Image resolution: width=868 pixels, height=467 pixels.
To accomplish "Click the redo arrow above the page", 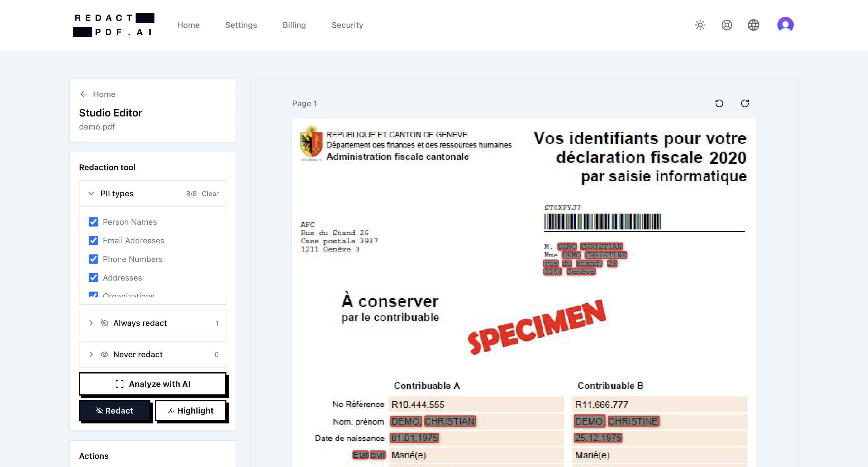I will click(x=745, y=103).
